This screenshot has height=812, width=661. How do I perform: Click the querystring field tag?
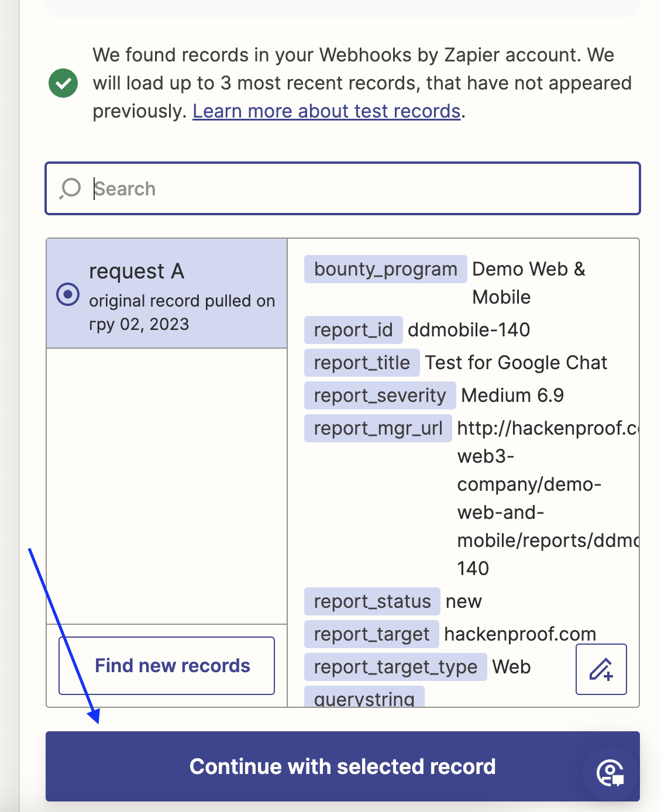[364, 697]
